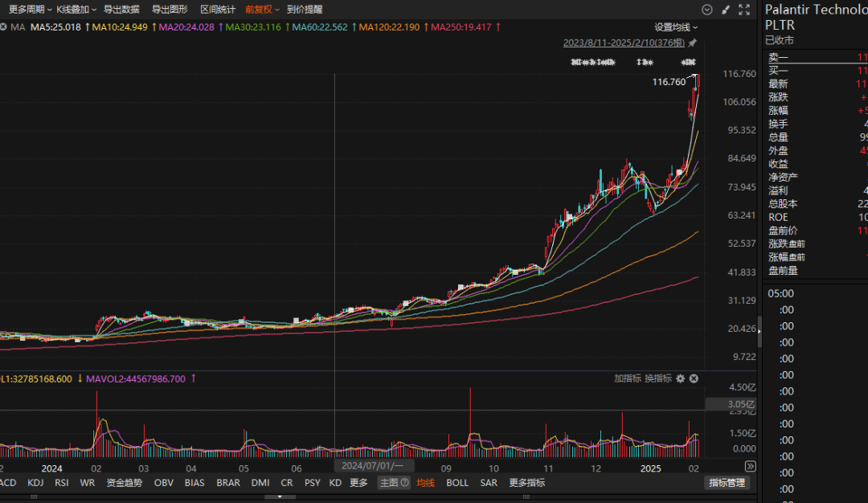Close the volume sub-chart panel
Image resolution: width=868 pixels, height=503 pixels.
point(694,378)
